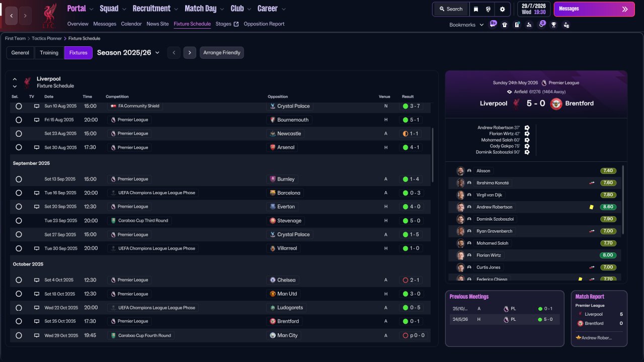
Task: Click the squad status icon next to Virgil van Dijk
Action: 469,195
